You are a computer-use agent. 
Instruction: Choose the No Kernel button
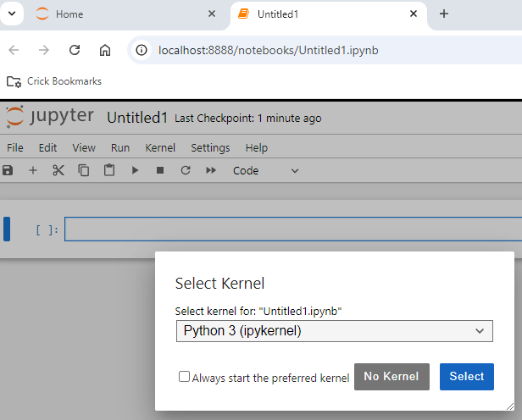point(391,377)
